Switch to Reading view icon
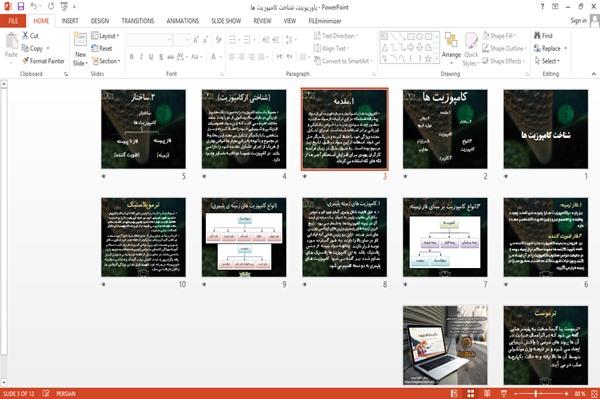 tap(487, 394)
